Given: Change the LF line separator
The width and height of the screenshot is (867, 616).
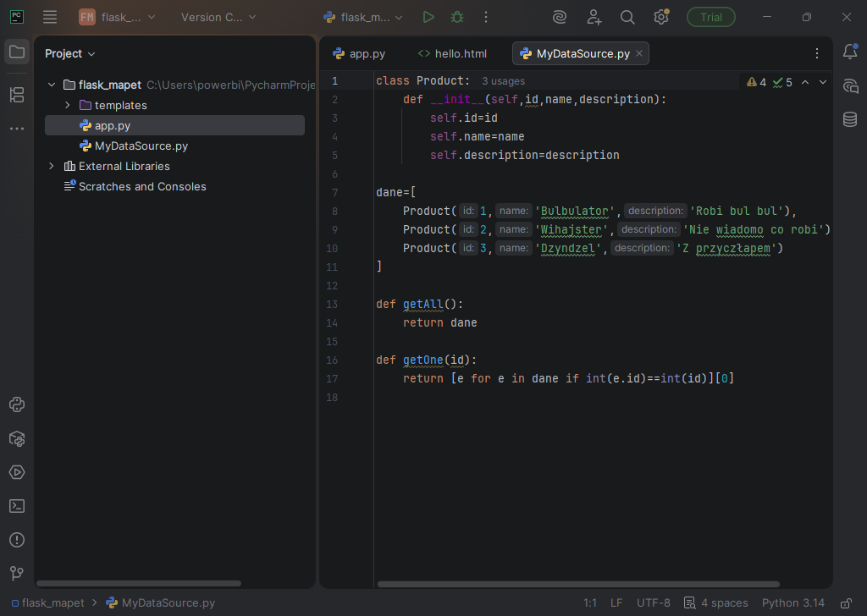Looking at the screenshot, I should tap(616, 602).
